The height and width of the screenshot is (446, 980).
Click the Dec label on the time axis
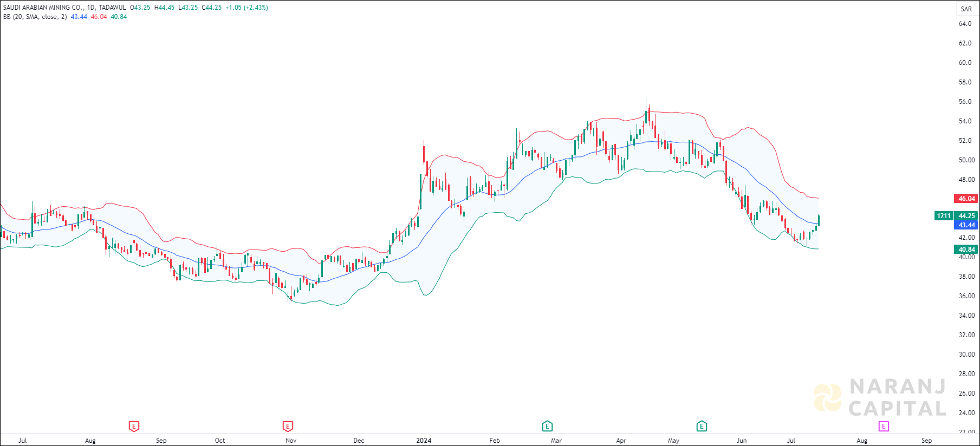tap(359, 441)
